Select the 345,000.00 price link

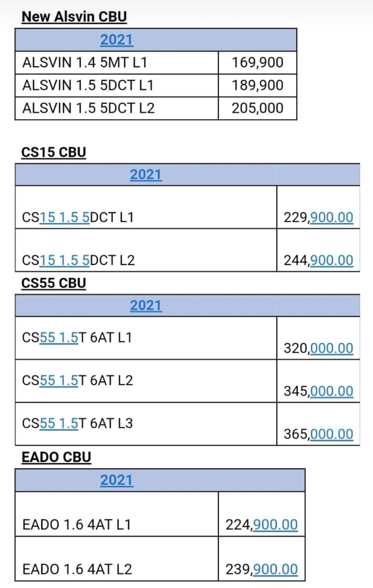[x=332, y=391]
